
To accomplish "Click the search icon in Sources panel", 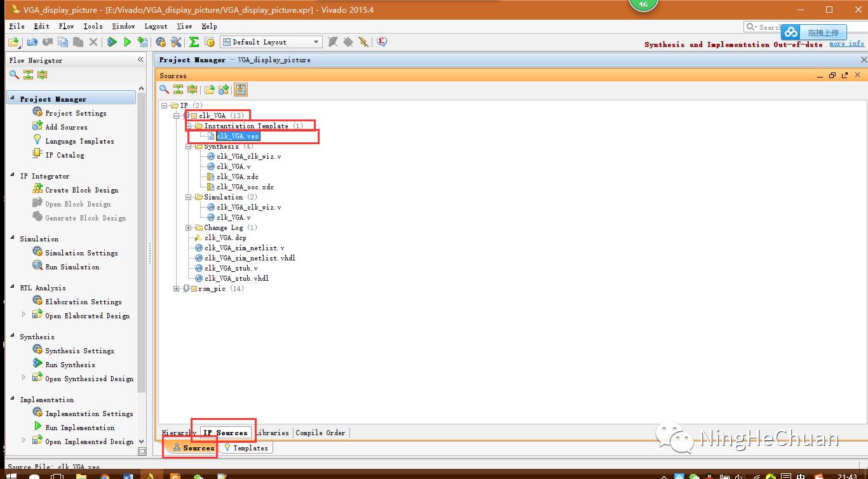I will pyautogui.click(x=164, y=90).
